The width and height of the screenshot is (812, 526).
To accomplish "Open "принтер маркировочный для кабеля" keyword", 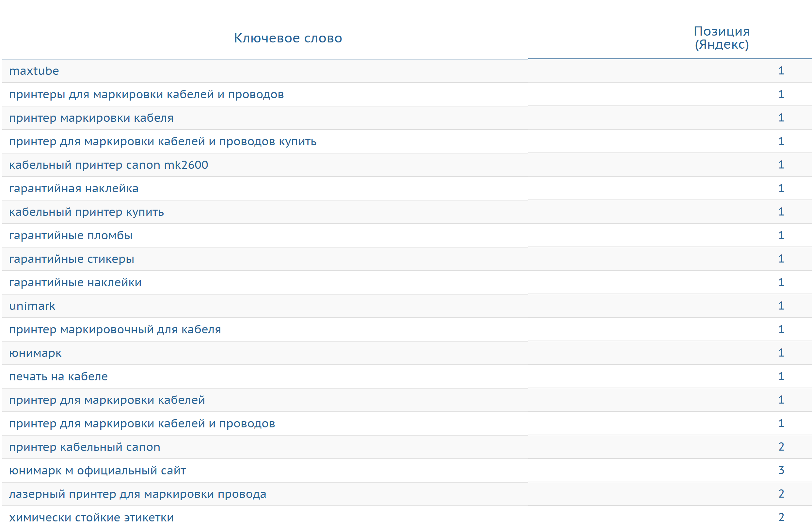I will coord(115,330).
